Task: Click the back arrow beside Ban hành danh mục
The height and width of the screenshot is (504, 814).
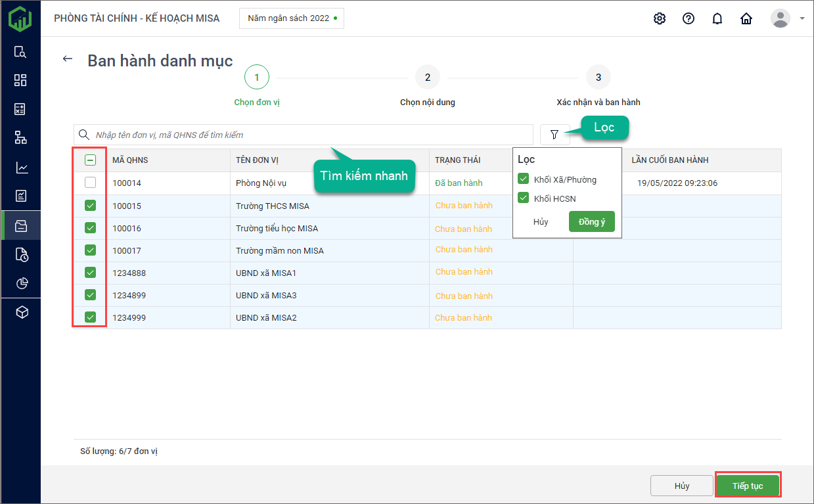Action: click(67, 59)
